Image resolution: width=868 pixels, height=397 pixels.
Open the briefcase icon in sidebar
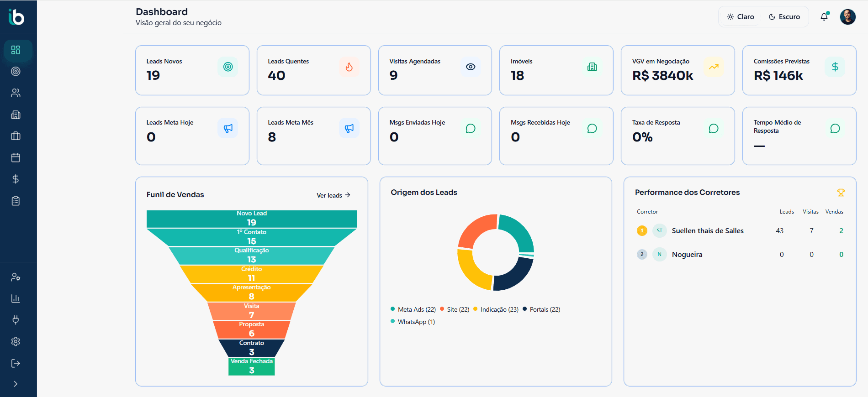16,136
